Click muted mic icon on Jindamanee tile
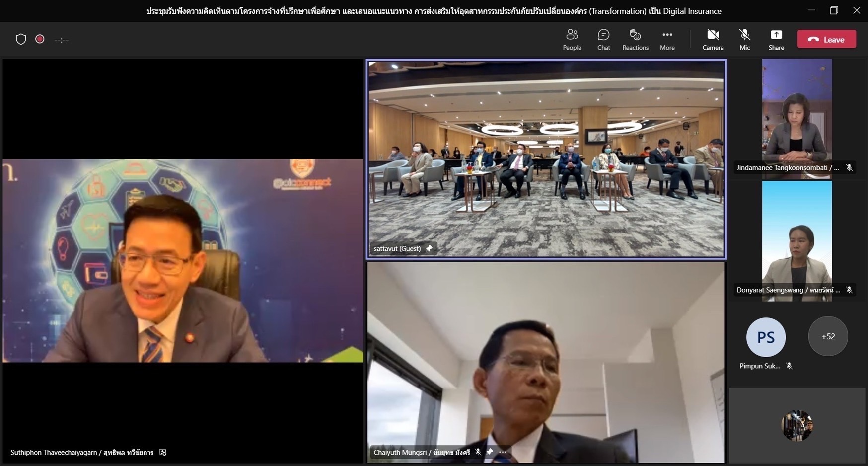 pos(849,168)
